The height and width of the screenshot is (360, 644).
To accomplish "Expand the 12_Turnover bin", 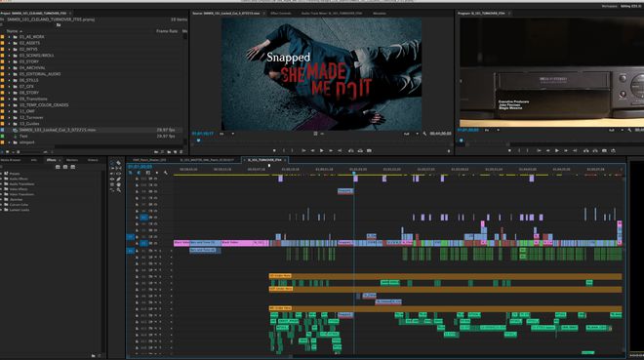I will pyautogui.click(x=9, y=117).
